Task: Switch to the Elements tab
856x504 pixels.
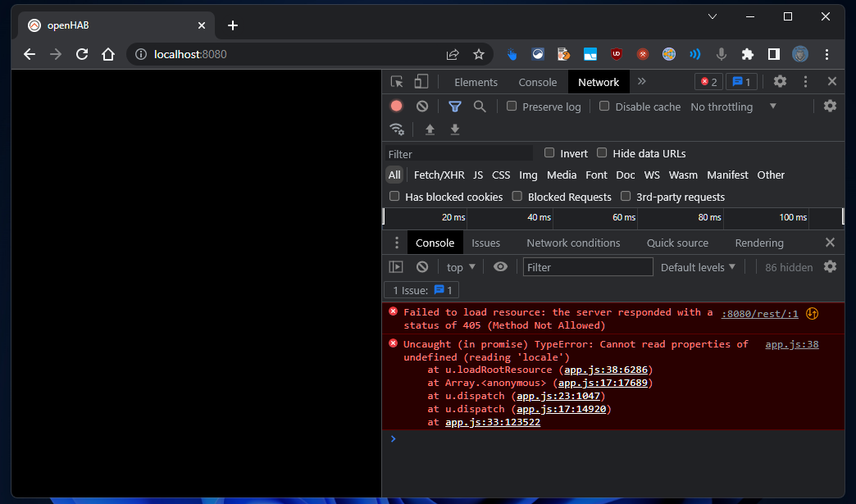Action: pyautogui.click(x=476, y=82)
